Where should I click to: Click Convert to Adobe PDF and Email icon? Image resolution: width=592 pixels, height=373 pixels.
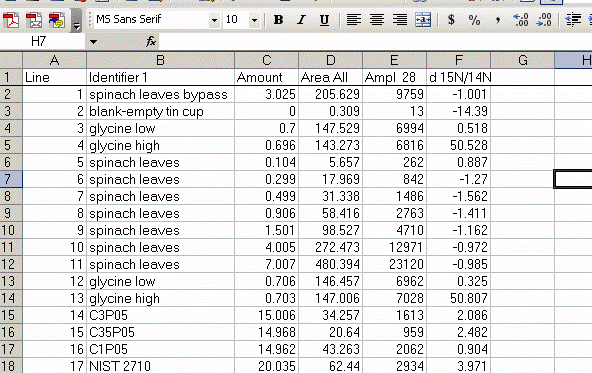click(34, 20)
